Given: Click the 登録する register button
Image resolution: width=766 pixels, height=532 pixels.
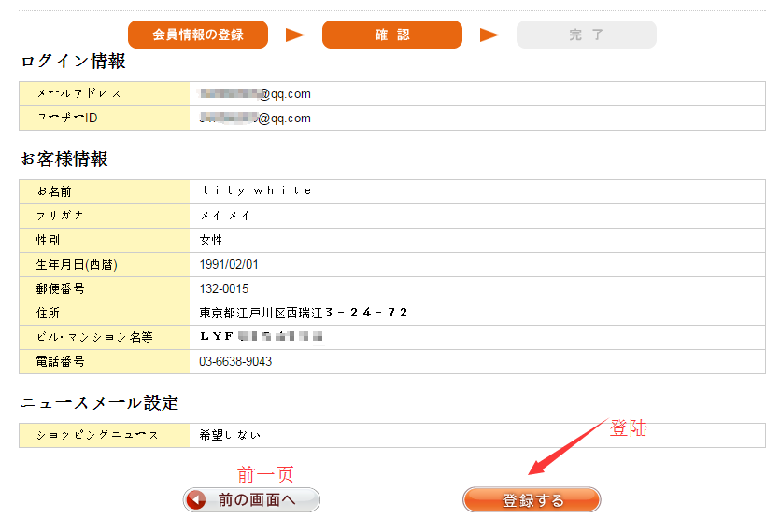Looking at the screenshot, I should pyautogui.click(x=532, y=500).
